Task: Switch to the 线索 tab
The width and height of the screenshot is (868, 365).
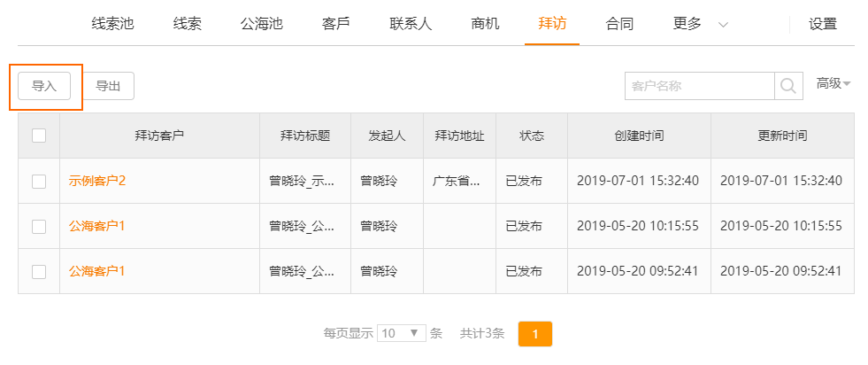Action: click(187, 24)
